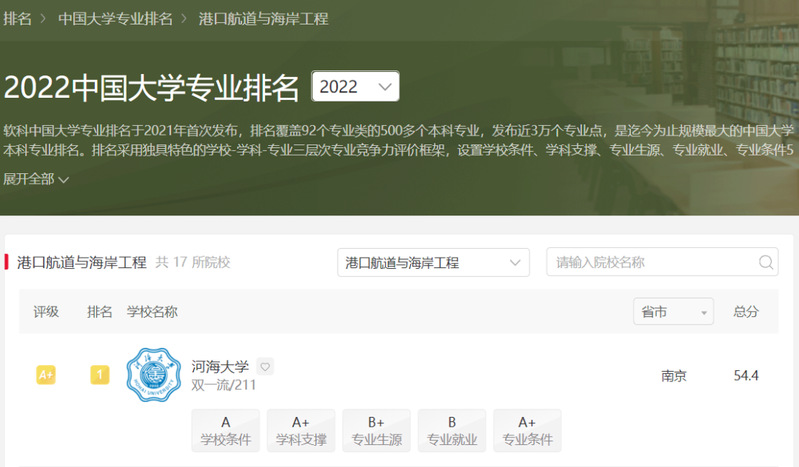Select the 学科支撑 indicator tab
This screenshot has width=799, height=467.
[x=301, y=431]
